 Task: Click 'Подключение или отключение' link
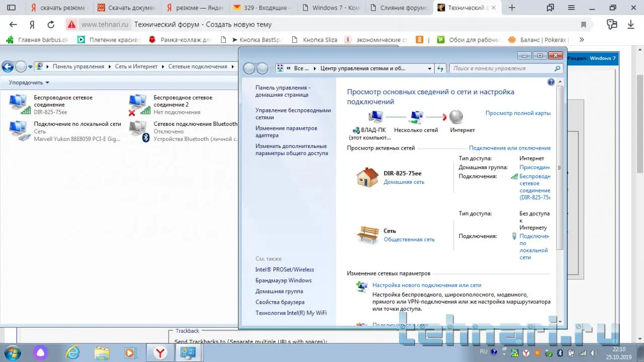click(x=510, y=148)
